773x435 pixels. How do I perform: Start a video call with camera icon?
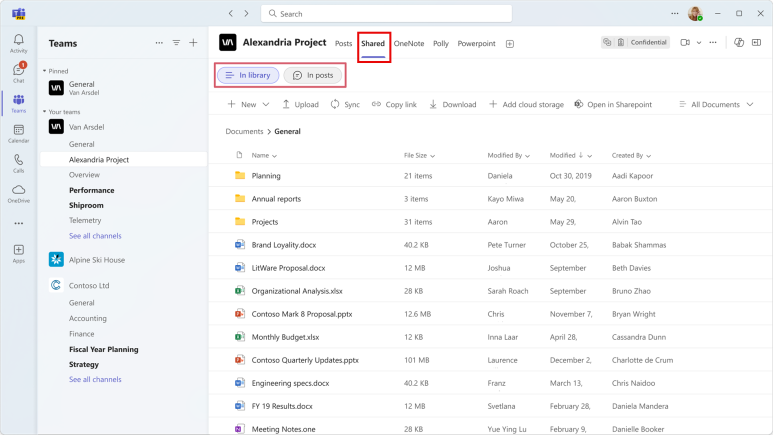click(x=685, y=43)
